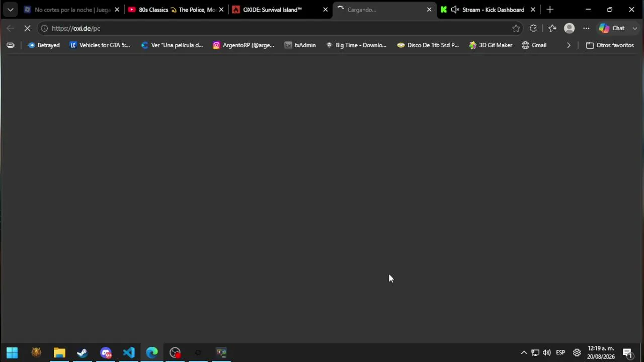The width and height of the screenshot is (644, 362).
Task: Open the recording app with red dot
Action: [x=175, y=352]
